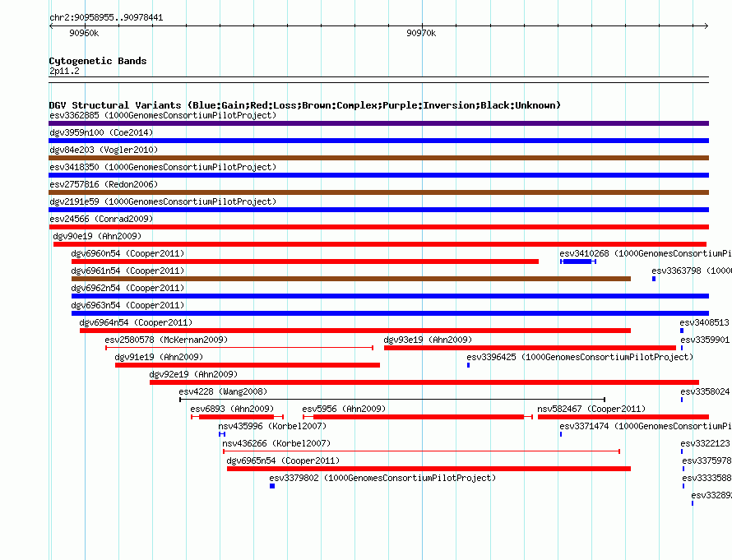Click the Cytogenetic Bands track title
The height and width of the screenshot is (560, 732).
tap(98, 61)
